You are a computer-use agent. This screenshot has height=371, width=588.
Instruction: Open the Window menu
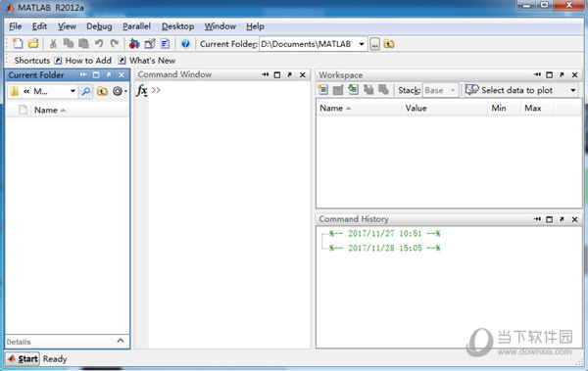[220, 26]
